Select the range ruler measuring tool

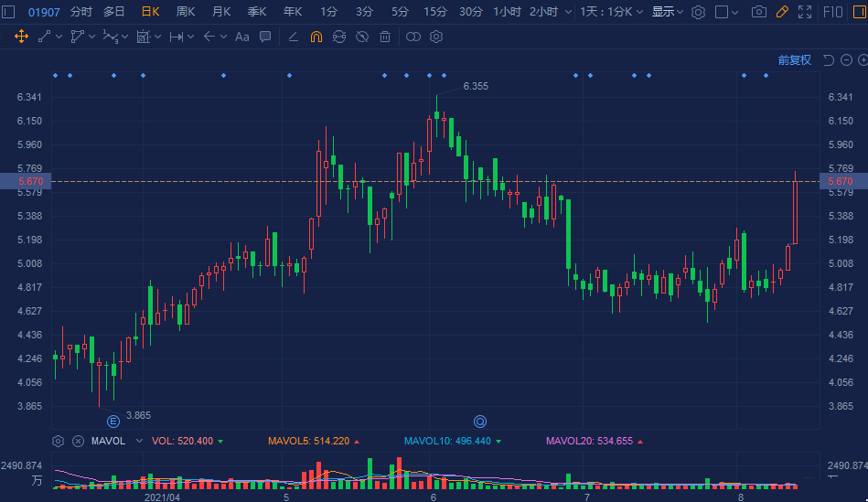point(177,37)
